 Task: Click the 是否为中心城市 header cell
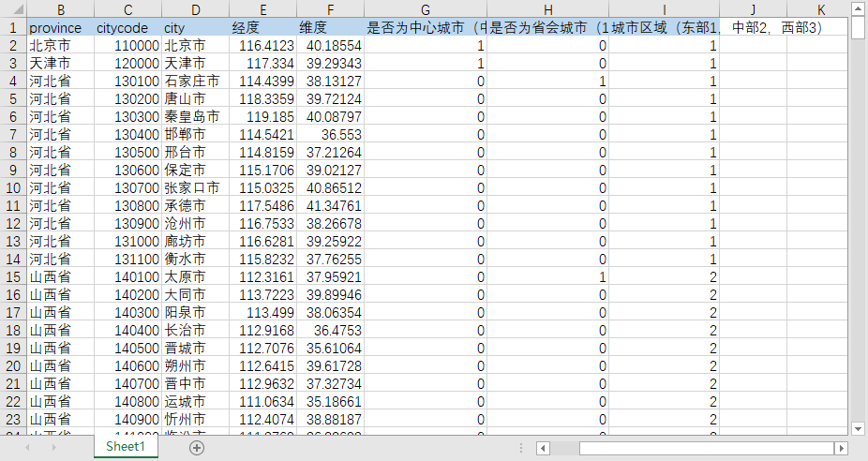tap(426, 27)
